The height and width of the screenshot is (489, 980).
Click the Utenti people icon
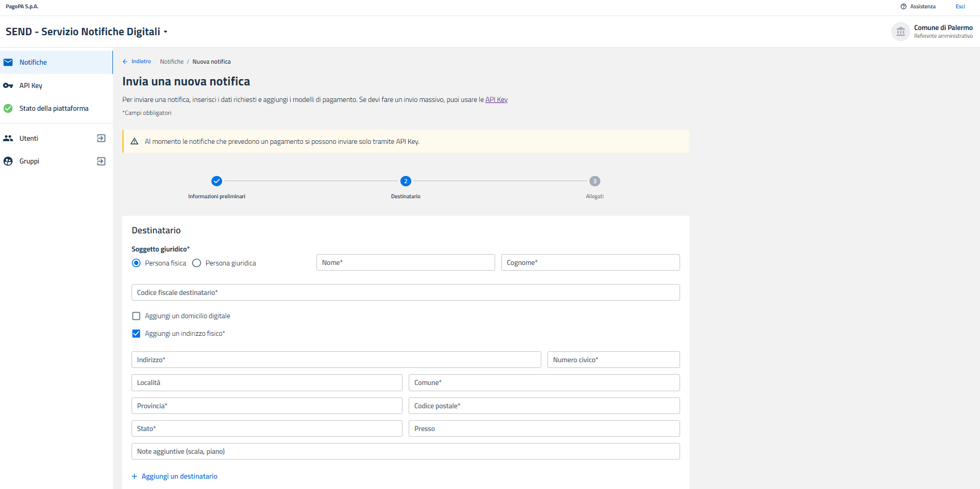tap(8, 139)
